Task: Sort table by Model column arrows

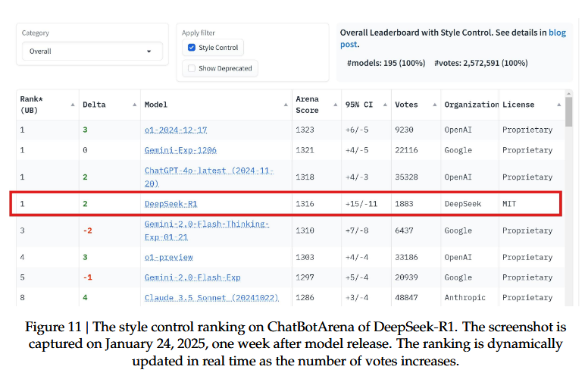Action: coord(286,105)
